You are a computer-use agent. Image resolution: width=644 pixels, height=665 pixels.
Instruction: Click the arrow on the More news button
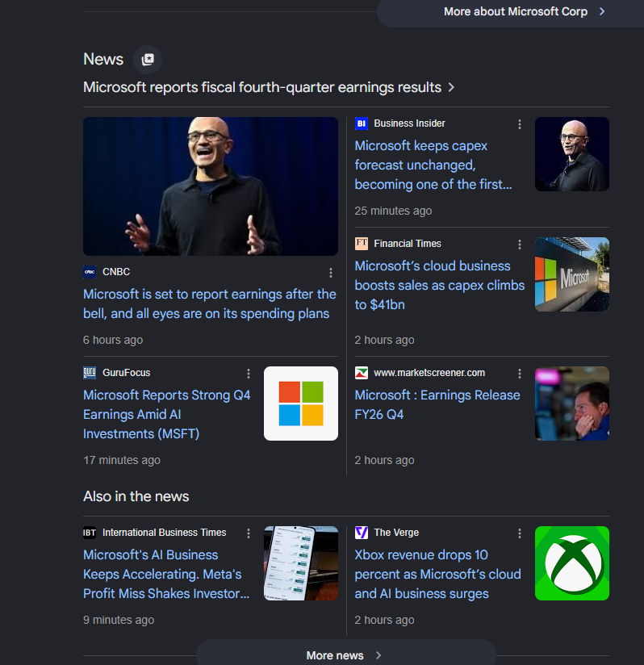378,655
